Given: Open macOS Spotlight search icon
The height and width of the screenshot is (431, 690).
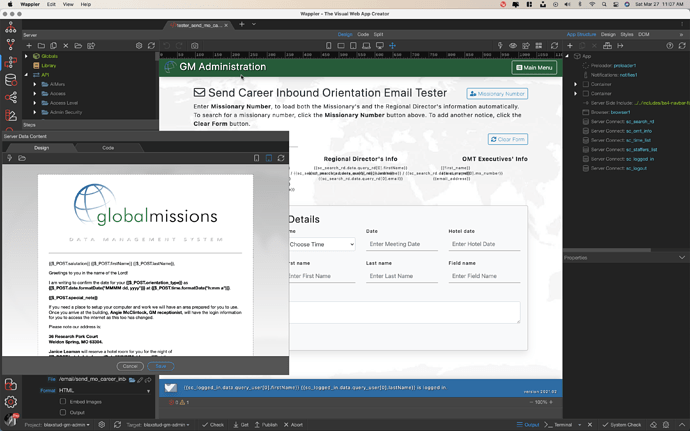Looking at the screenshot, I should coord(604,4).
